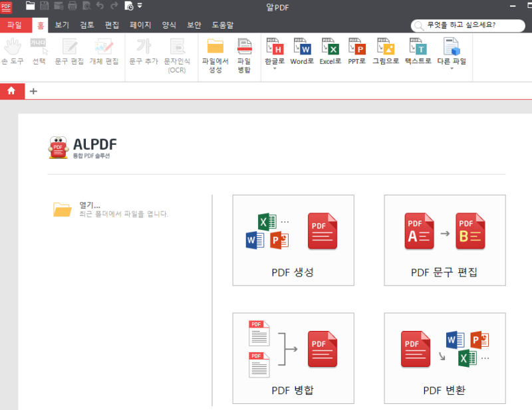Click the ALPDF mascot logo on start page
Image resolution: width=532 pixels, height=410 pixels.
click(59, 148)
